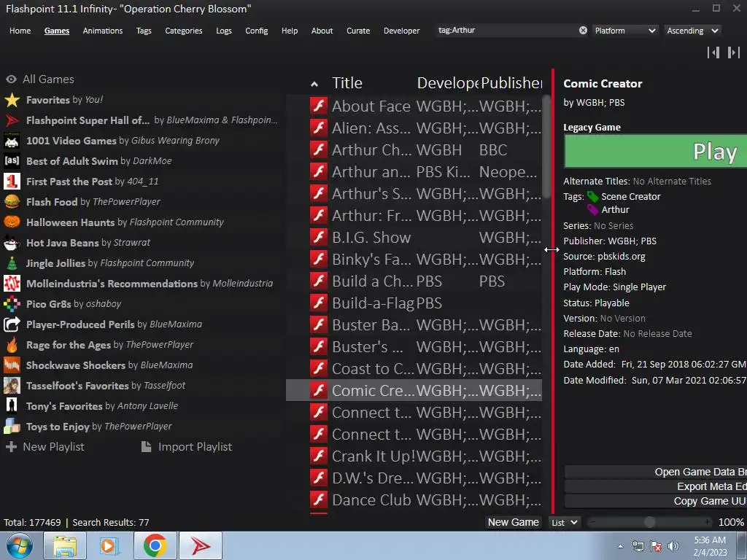747x560 pixels.
Task: Click the Hot Java Beans coffee icon
Action: point(12,242)
